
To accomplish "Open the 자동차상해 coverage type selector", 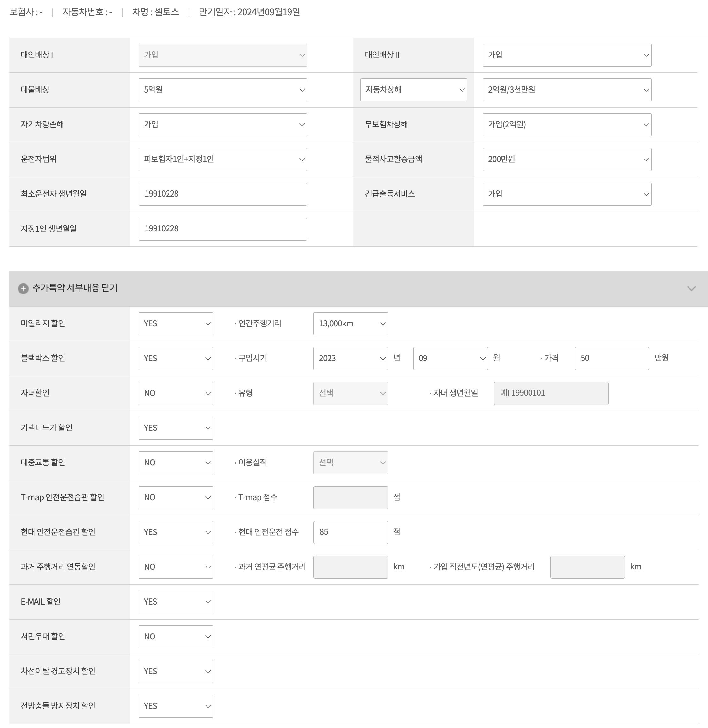I will click(x=413, y=90).
